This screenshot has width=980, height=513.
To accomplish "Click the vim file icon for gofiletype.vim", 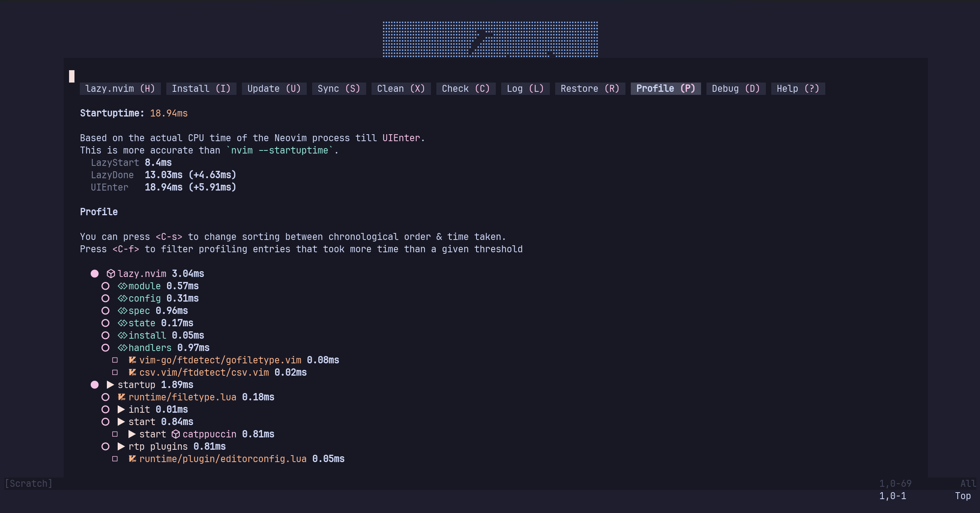I will [x=132, y=360].
